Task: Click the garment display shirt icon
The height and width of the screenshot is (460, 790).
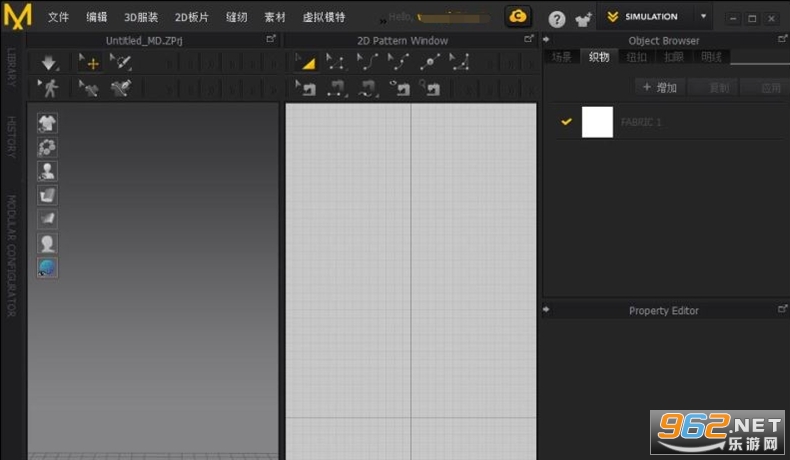Action: coord(47,123)
